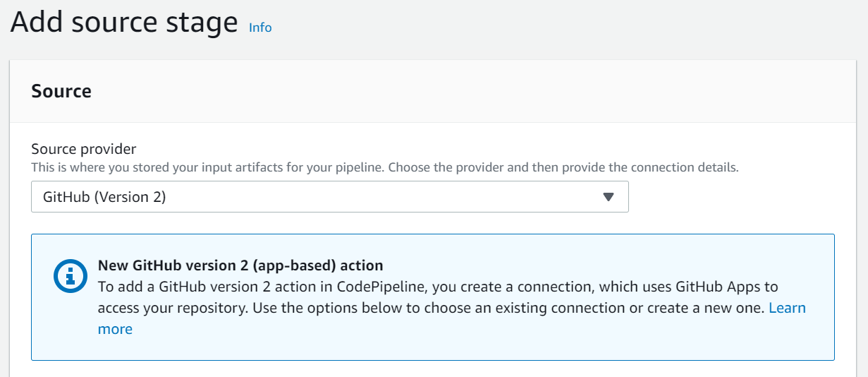This screenshot has width=868, height=377.
Task: Click the Source provider field label
Action: 84,149
